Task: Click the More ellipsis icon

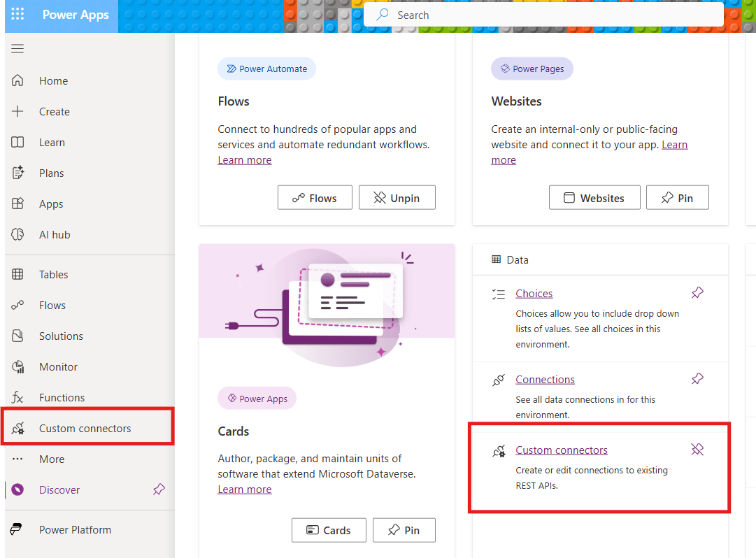Action: (x=17, y=459)
